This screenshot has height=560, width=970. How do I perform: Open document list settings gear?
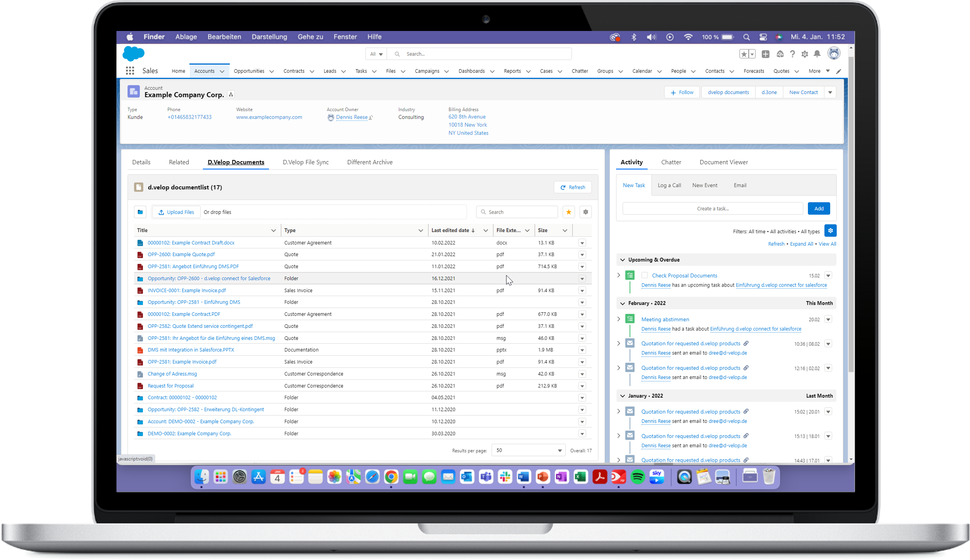pyautogui.click(x=585, y=212)
